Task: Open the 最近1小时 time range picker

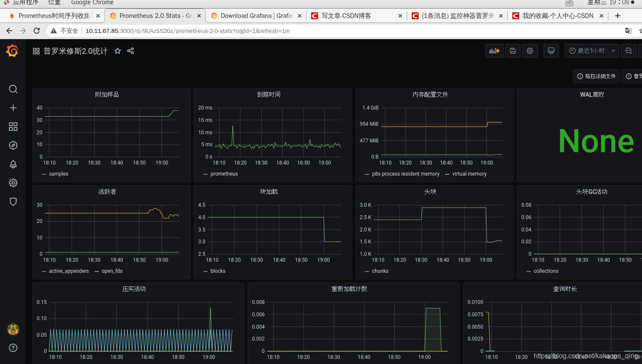Action: (x=592, y=51)
